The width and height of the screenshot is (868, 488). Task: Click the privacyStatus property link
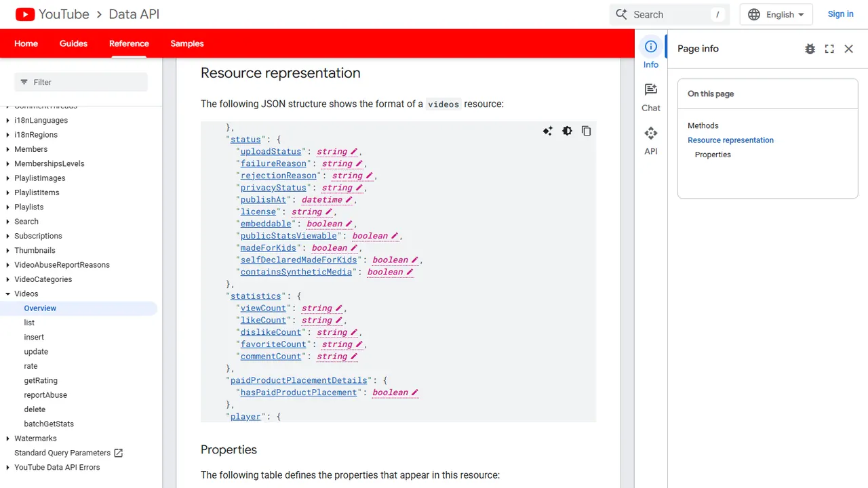coord(273,188)
